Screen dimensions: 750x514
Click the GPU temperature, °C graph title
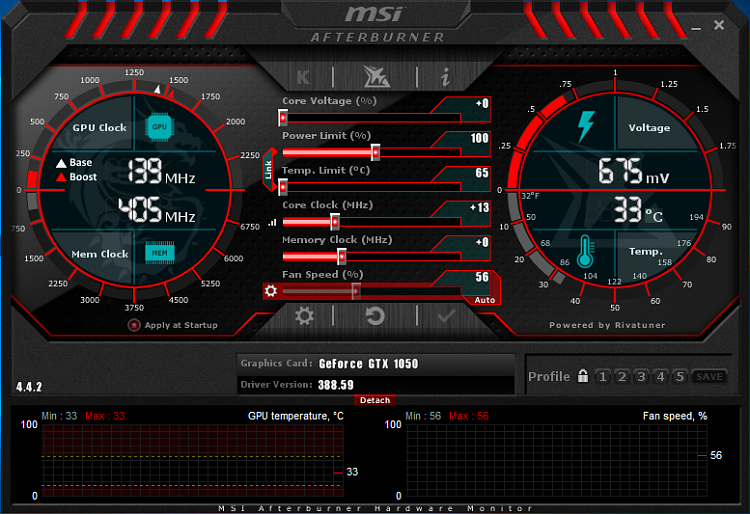pos(296,416)
